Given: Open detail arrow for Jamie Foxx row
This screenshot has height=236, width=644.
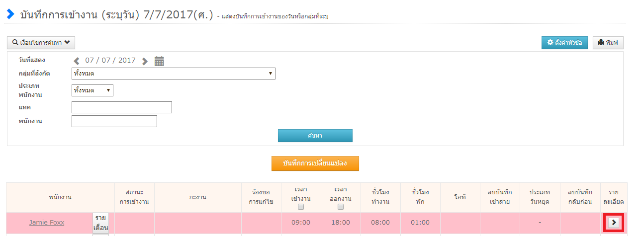Looking at the screenshot, I should [615, 223].
